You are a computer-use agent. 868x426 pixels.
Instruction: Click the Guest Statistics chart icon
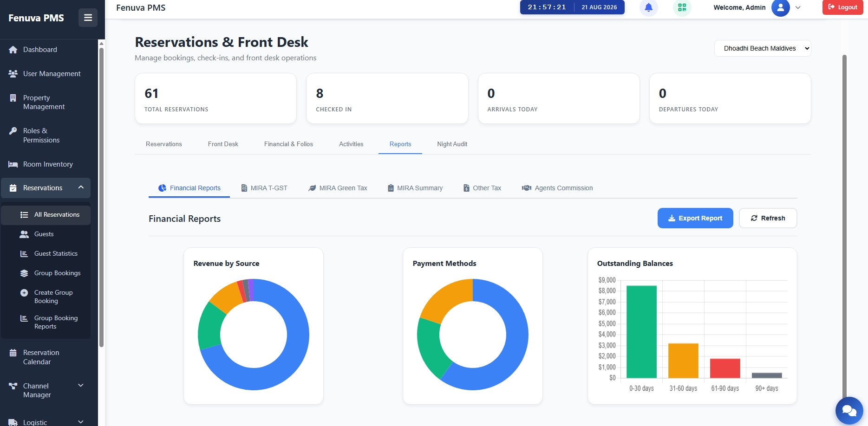point(24,254)
